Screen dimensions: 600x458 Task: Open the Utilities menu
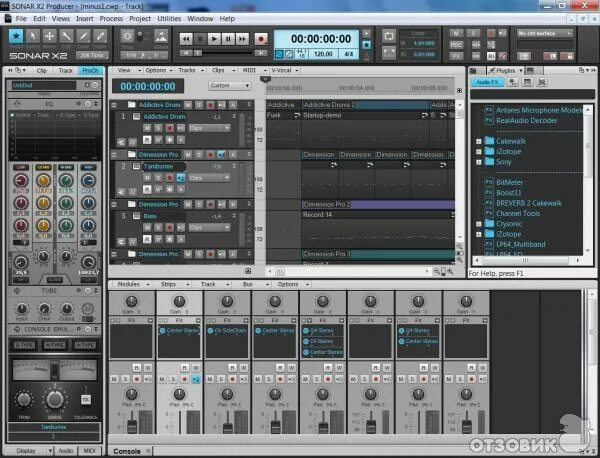[169, 18]
